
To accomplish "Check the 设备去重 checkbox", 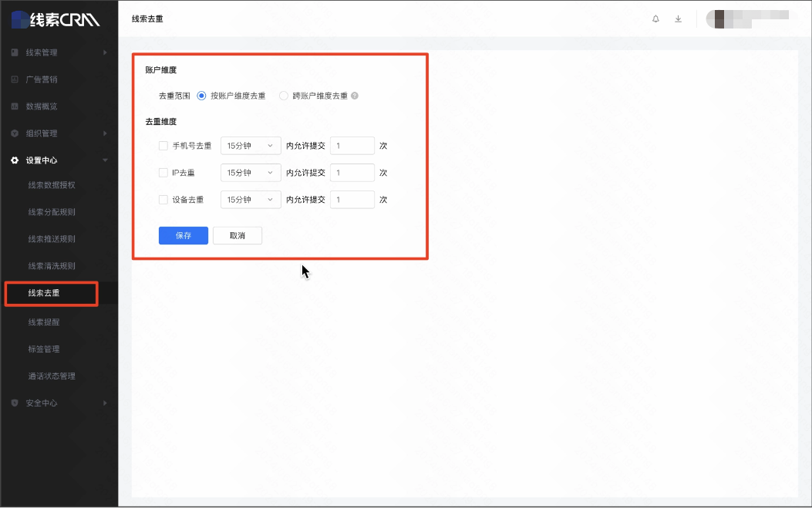I will point(163,200).
